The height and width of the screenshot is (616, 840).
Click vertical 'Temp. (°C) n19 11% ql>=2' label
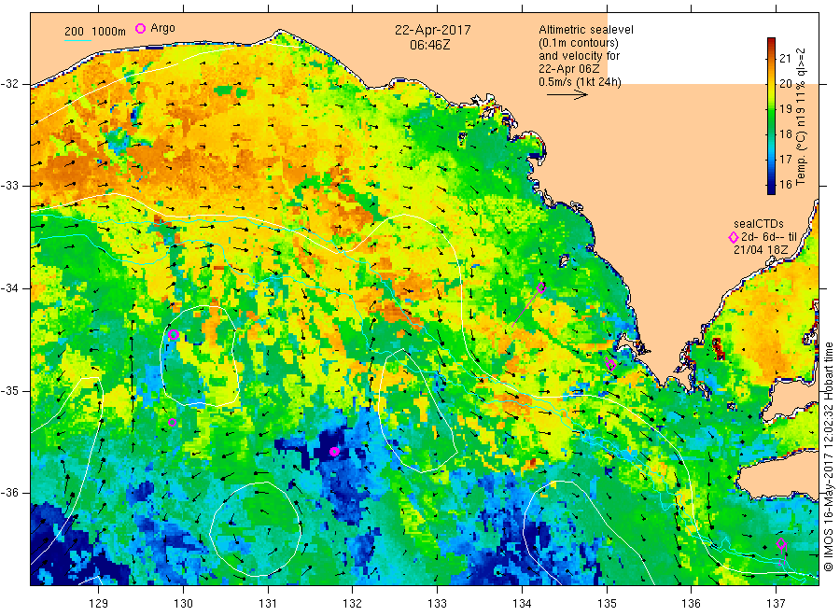pos(801,117)
